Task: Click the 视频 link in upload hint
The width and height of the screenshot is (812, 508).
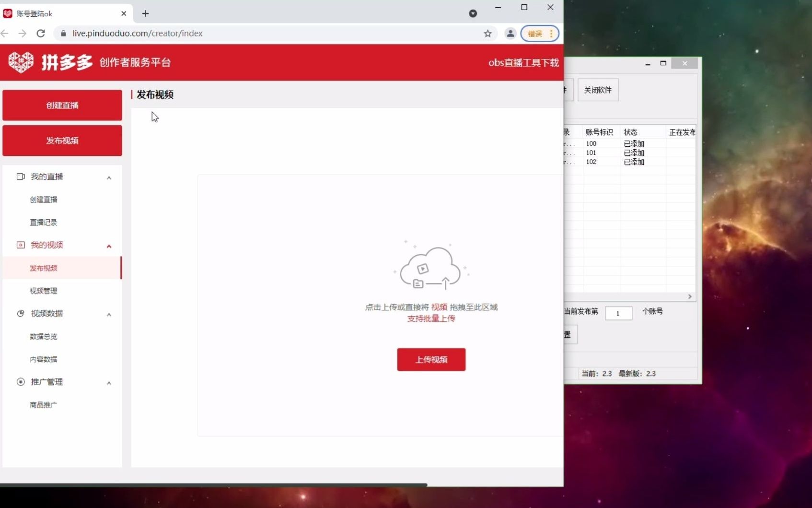Action: (x=439, y=307)
